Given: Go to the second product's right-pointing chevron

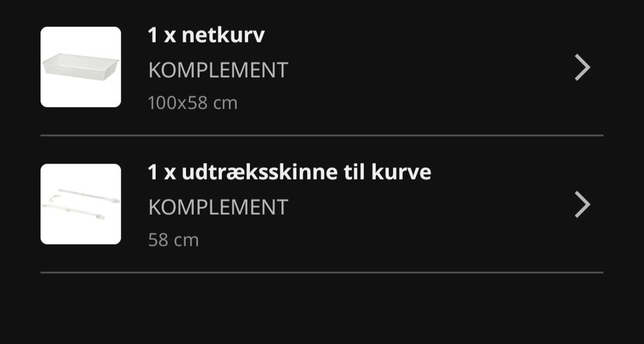Looking at the screenshot, I should (582, 205).
